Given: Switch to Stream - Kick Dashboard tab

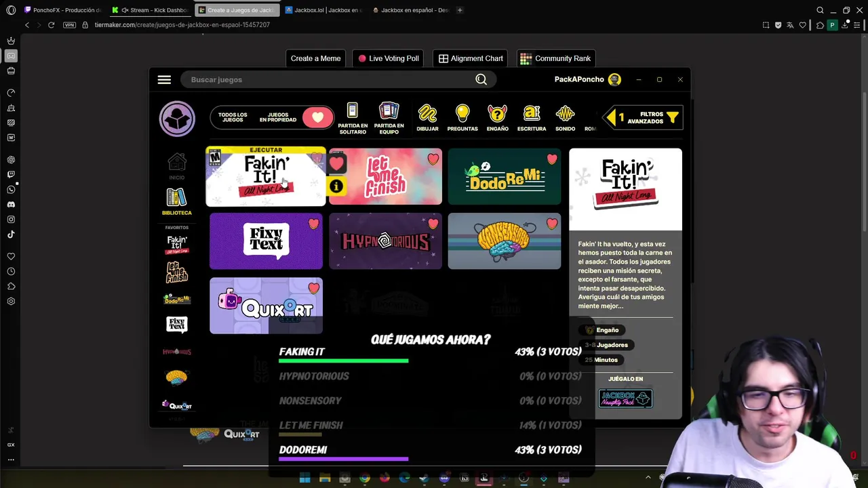Looking at the screenshot, I should (150, 10).
